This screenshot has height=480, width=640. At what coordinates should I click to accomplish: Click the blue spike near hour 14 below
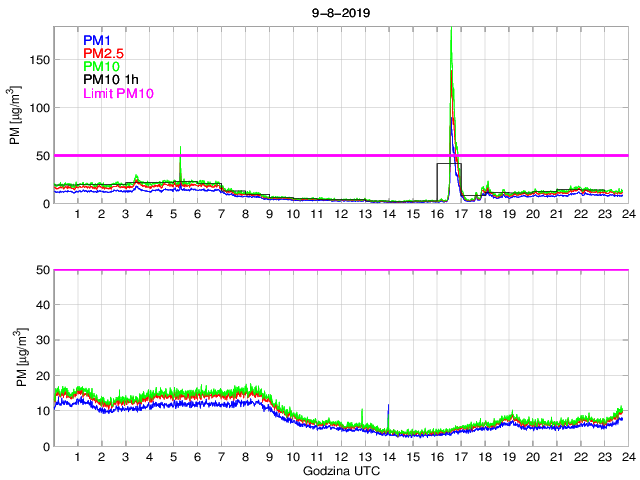388,408
